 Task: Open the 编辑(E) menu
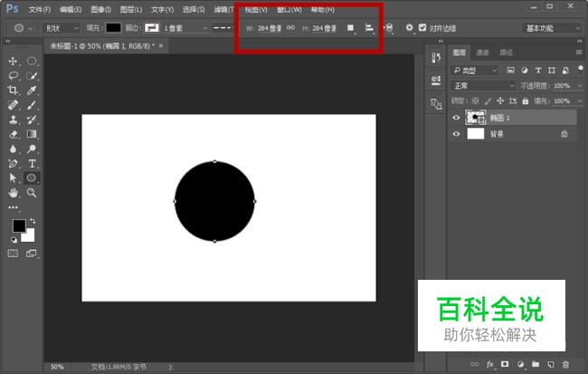pyautogui.click(x=71, y=10)
